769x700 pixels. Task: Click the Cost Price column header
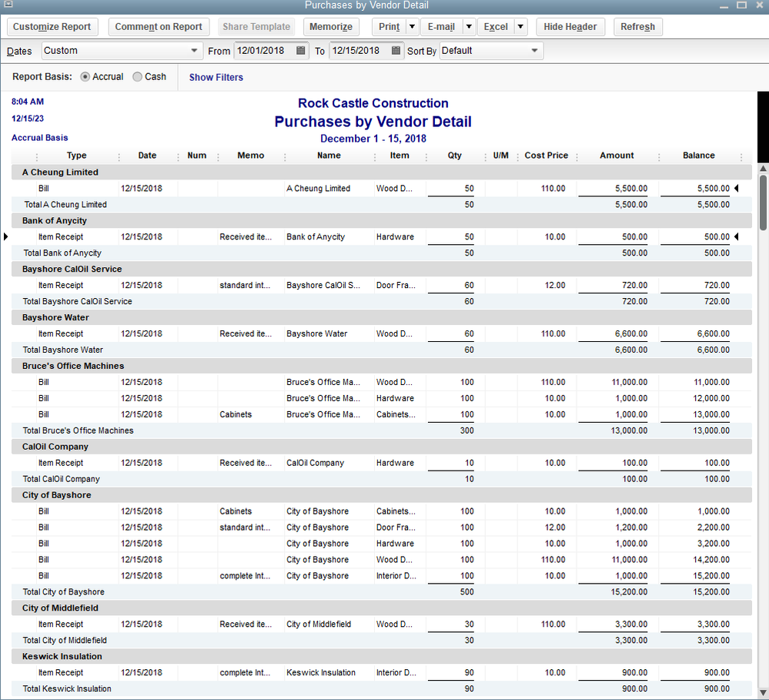[547, 156]
